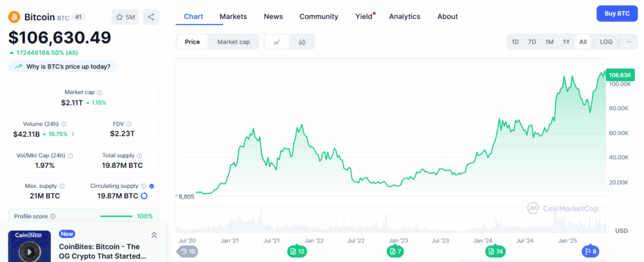The height and width of the screenshot is (262, 644).
Task: Switch to the Analytics tab
Action: point(404,16)
